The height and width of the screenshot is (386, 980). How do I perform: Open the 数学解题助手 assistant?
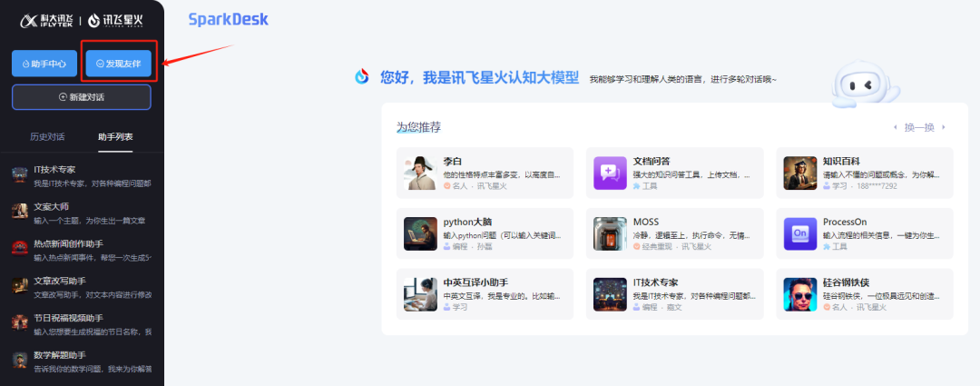[x=82, y=361]
